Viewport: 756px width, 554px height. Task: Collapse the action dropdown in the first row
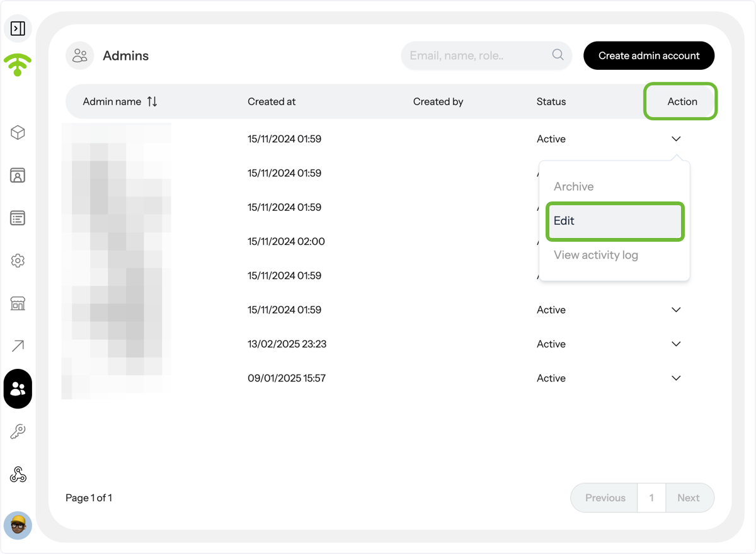point(676,138)
